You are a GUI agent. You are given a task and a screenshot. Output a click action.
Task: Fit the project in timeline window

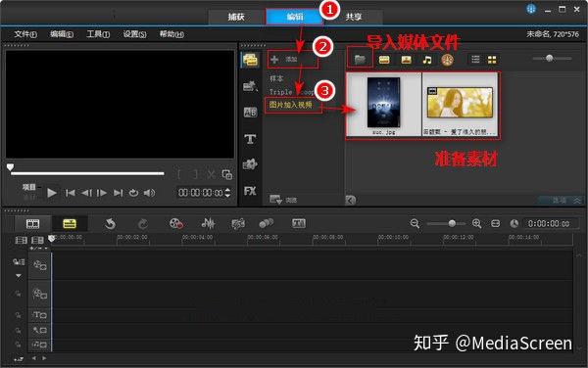[x=495, y=223]
